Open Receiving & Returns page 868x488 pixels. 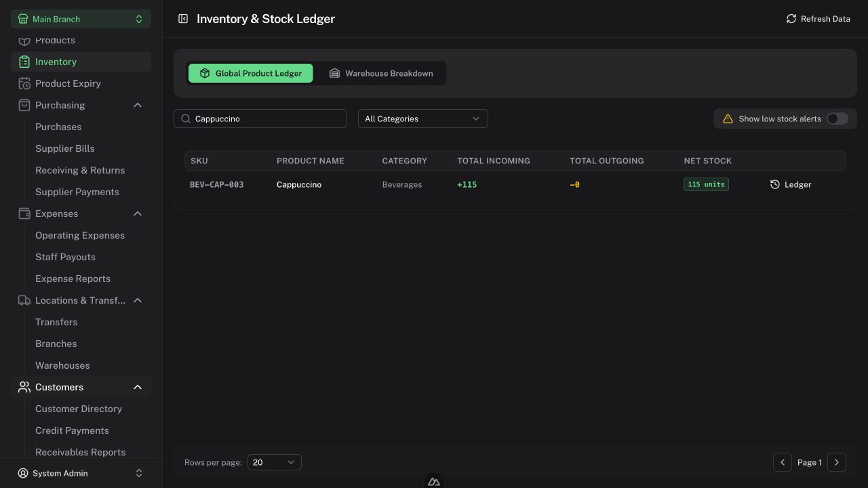(80, 170)
